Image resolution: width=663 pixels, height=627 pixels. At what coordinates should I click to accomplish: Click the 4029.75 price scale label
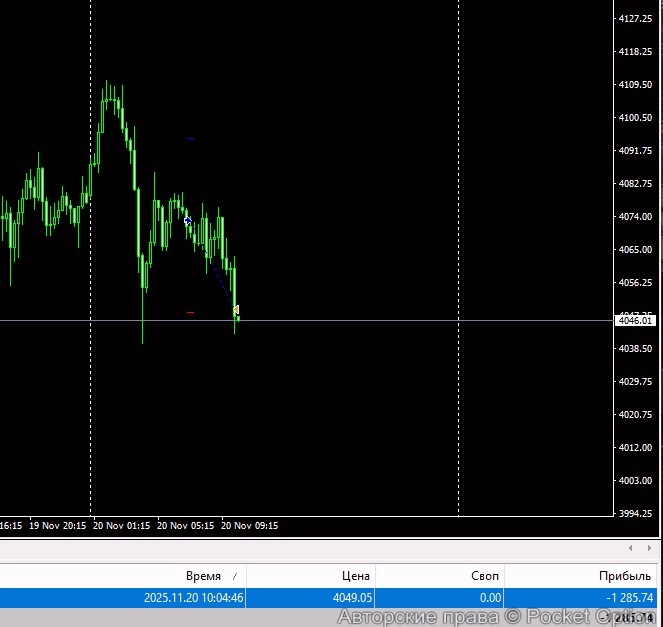[635, 381]
